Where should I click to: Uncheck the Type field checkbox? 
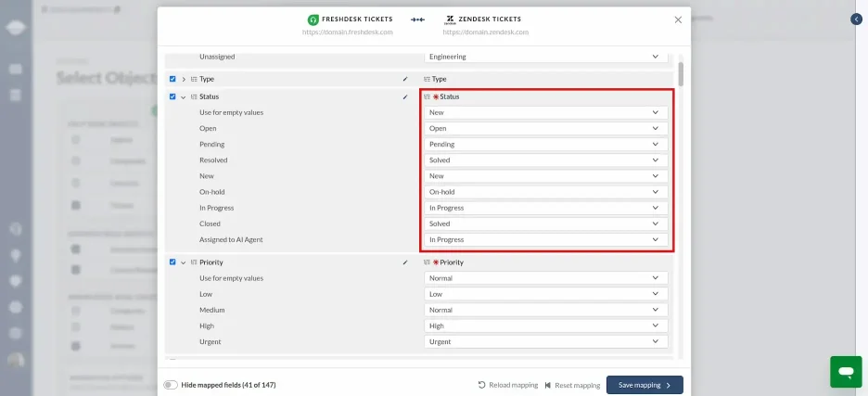click(x=172, y=79)
